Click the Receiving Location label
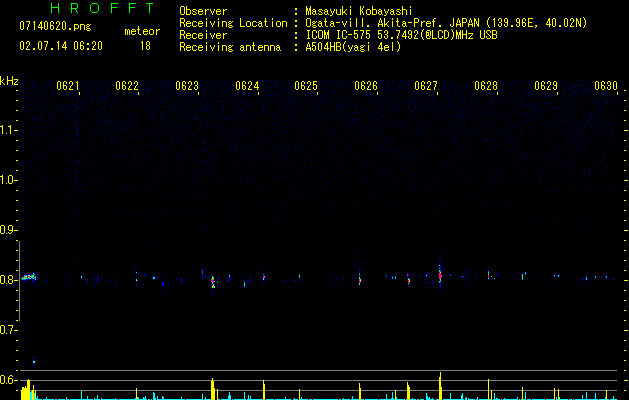Image resolution: width=629 pixels, height=400 pixels. pyautogui.click(x=233, y=23)
